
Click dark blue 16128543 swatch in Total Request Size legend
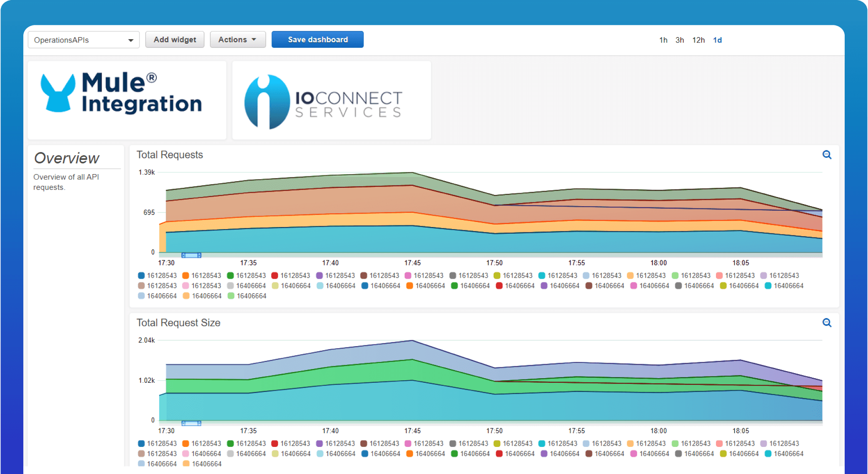[x=141, y=444]
